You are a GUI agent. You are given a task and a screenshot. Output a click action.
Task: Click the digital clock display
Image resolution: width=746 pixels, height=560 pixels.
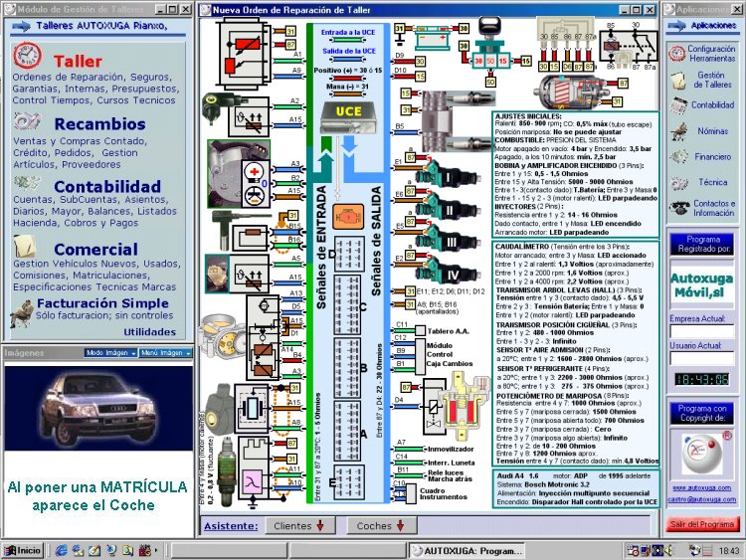tap(702, 379)
